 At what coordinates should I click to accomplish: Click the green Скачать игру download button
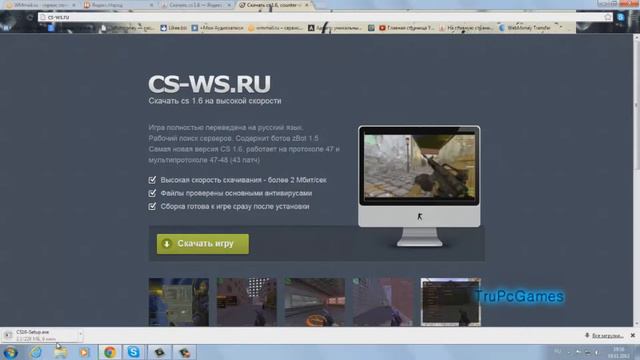click(202, 244)
